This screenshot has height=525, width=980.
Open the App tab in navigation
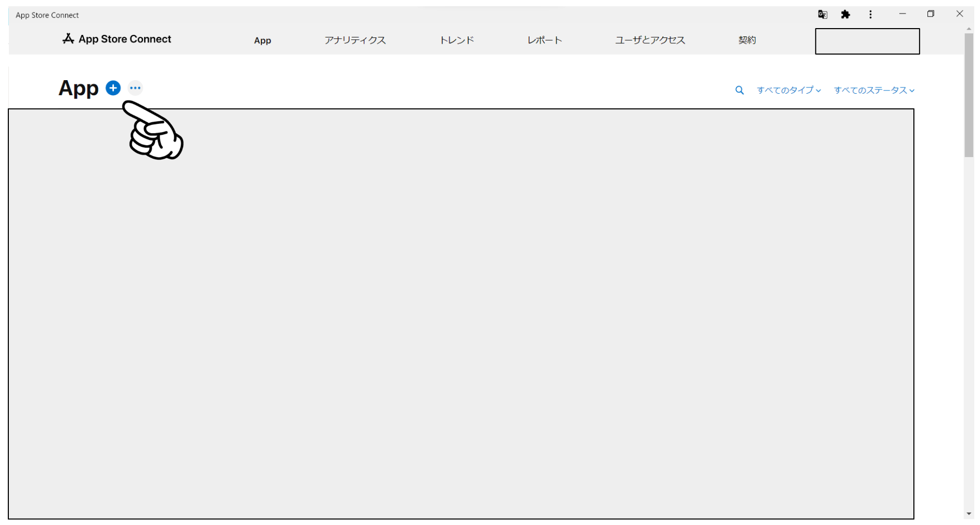pos(262,41)
